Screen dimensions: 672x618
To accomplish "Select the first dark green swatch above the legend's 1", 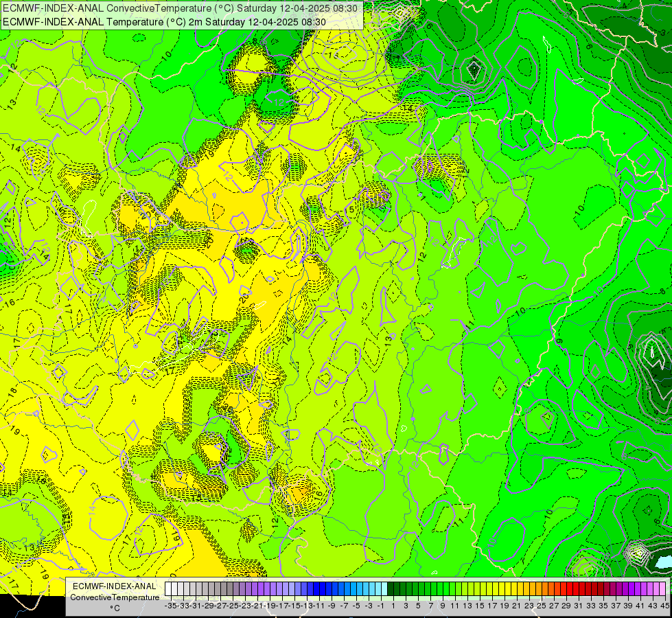I will [x=391, y=588].
